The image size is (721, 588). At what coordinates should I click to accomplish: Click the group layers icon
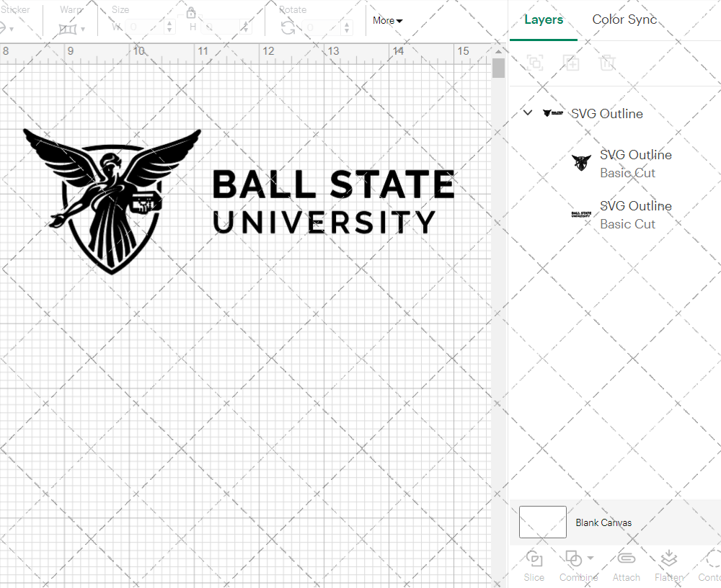coord(535,63)
